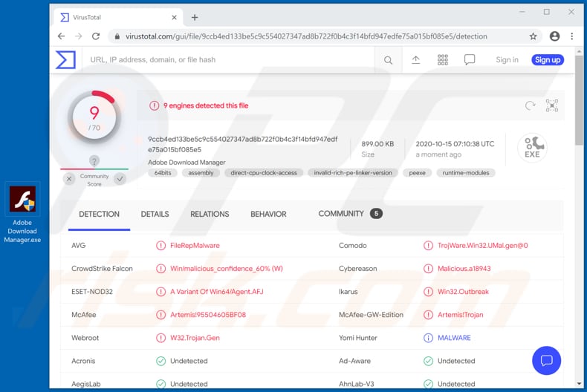Go back in browser

tap(62, 36)
